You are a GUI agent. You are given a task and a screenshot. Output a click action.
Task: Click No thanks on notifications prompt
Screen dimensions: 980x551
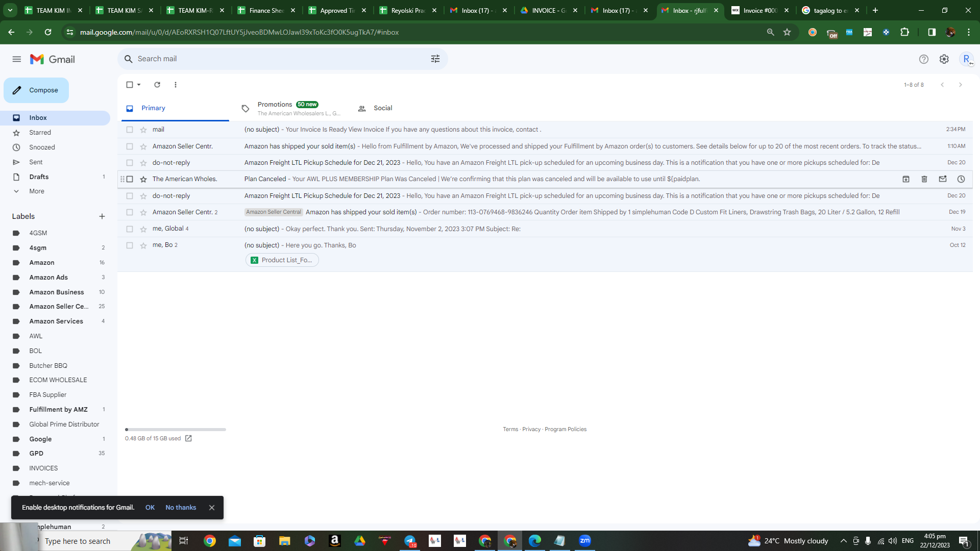[x=181, y=508]
